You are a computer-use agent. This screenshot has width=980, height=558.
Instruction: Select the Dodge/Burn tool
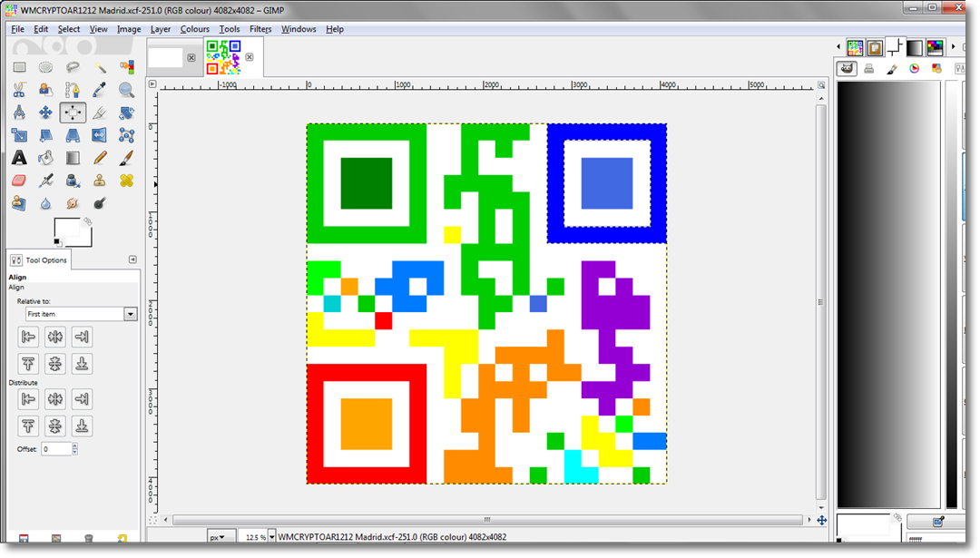pos(100,203)
